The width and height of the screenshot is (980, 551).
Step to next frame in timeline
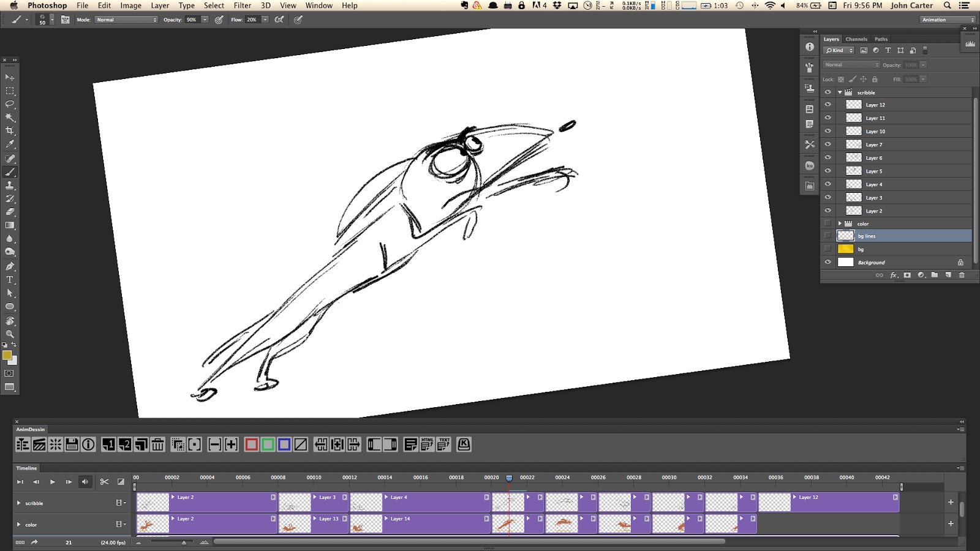click(x=69, y=482)
